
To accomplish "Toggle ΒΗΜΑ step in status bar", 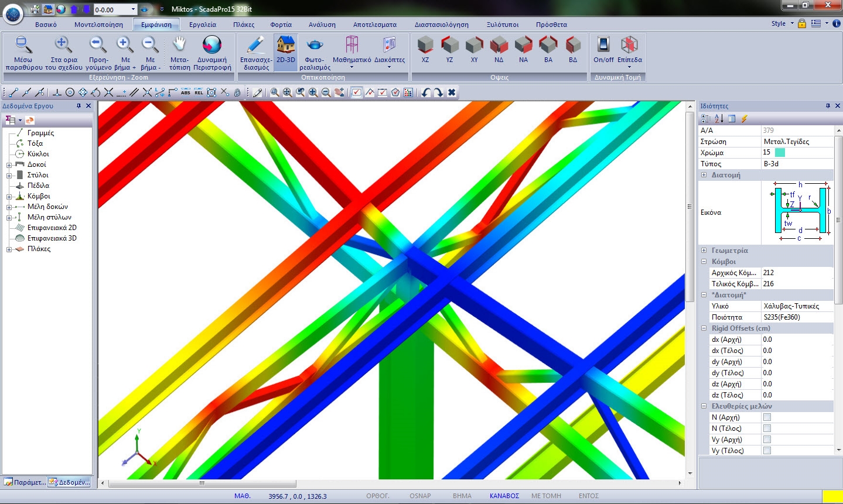I will click(x=462, y=496).
